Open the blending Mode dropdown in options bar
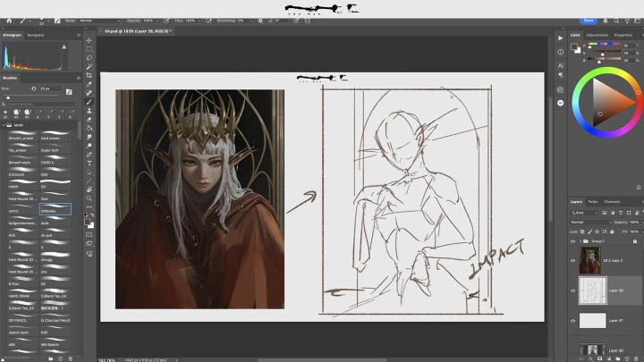This screenshot has height=362, width=644. pyautogui.click(x=99, y=21)
